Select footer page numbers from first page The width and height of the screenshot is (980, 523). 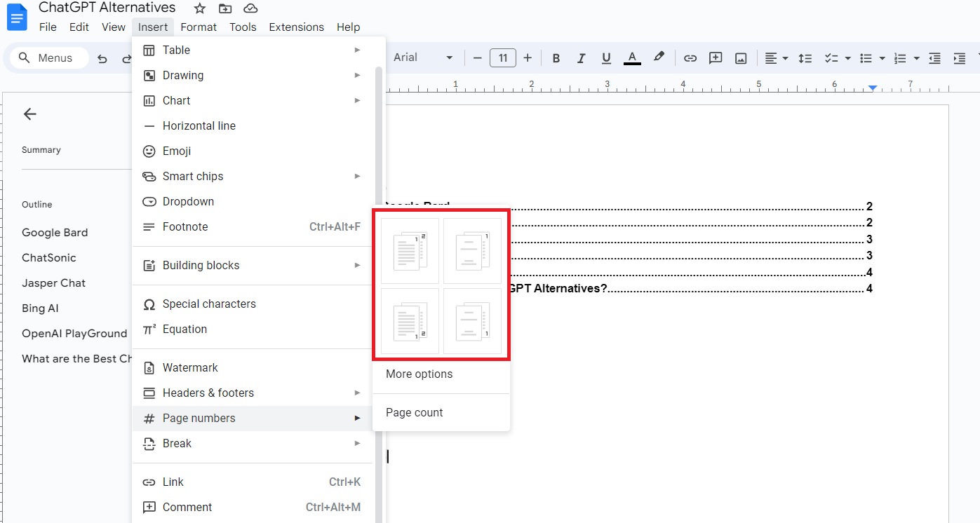[x=410, y=321]
